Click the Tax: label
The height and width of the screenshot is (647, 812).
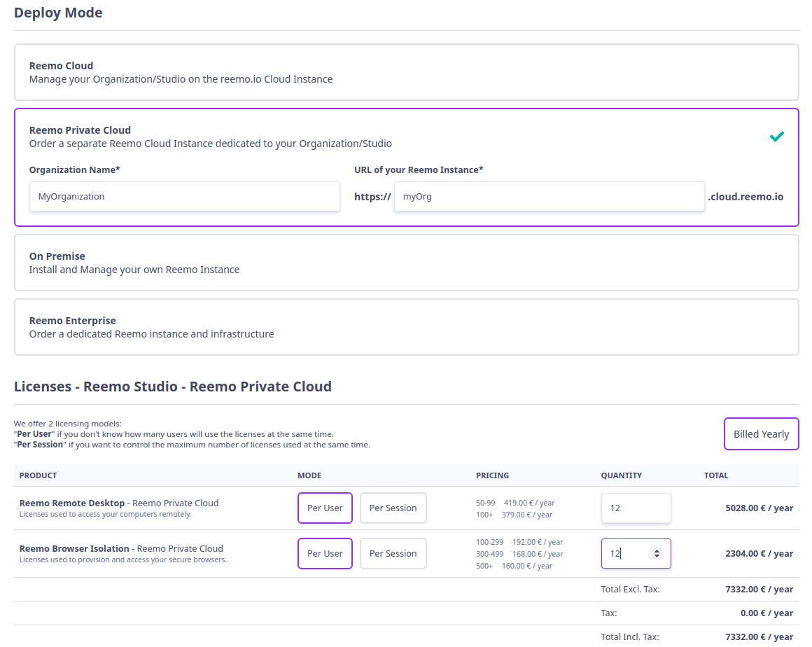[609, 613]
